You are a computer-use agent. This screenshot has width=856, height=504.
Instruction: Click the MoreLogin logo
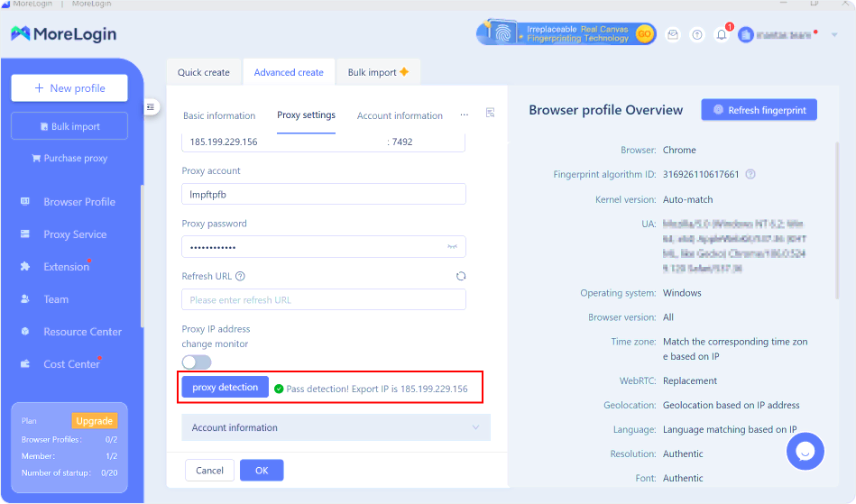64,34
